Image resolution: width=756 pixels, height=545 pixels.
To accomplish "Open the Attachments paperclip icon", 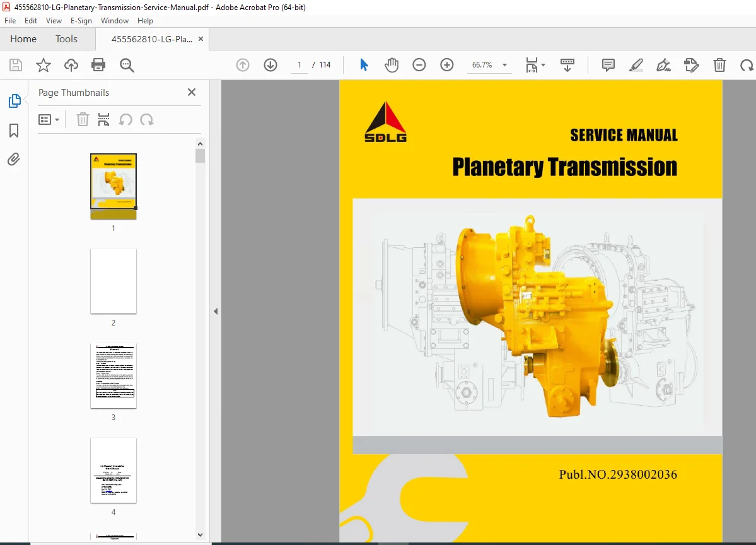I will click(x=13, y=159).
